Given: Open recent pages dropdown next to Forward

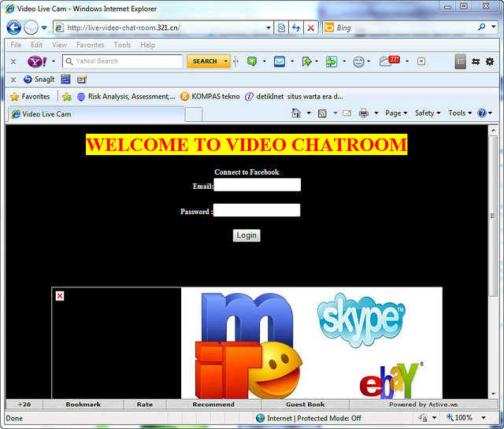Looking at the screenshot, I should click(x=44, y=28).
